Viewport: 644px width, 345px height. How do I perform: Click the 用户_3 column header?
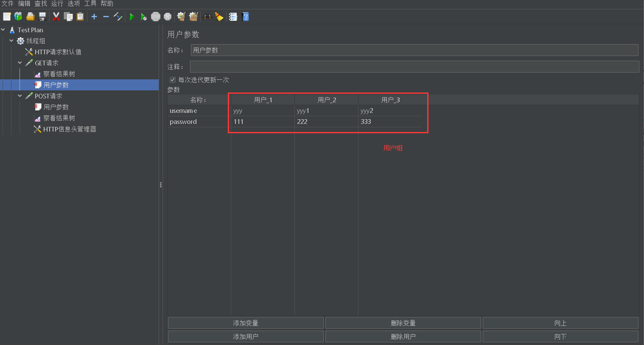390,100
